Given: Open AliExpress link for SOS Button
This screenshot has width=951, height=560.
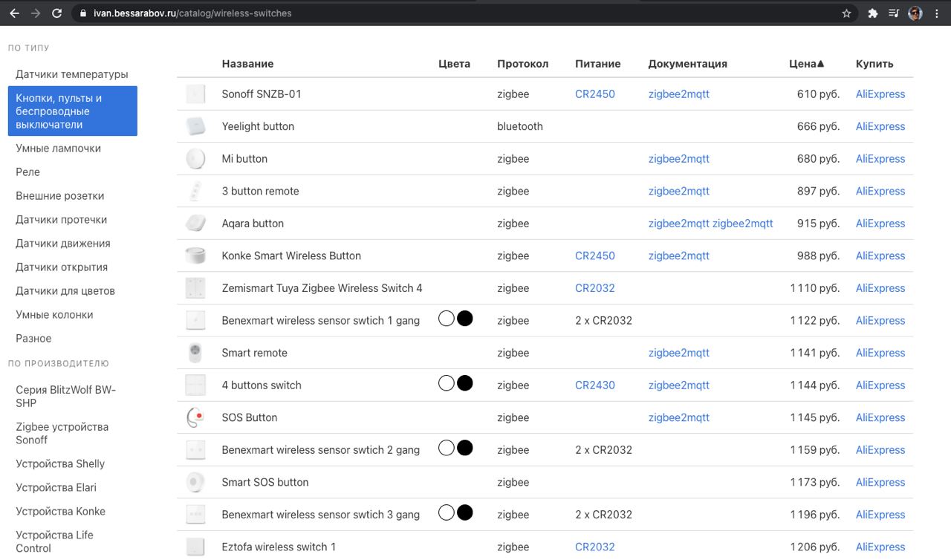Looking at the screenshot, I should pos(880,417).
